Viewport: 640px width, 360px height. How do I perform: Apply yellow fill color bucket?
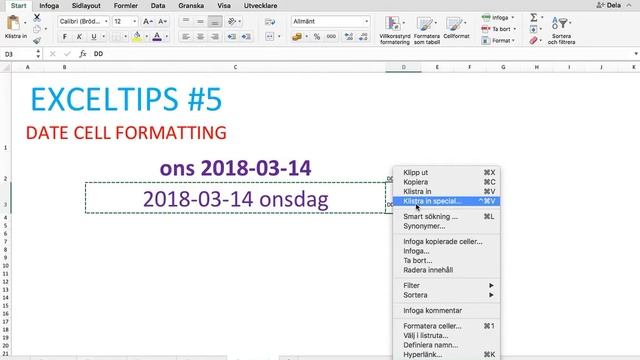[x=137, y=37]
